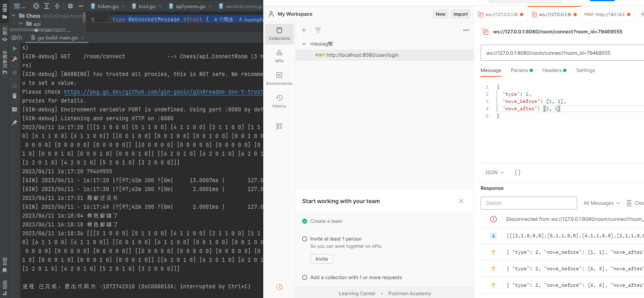Click the response Search field
This screenshot has height=298, width=644.
(529, 203)
